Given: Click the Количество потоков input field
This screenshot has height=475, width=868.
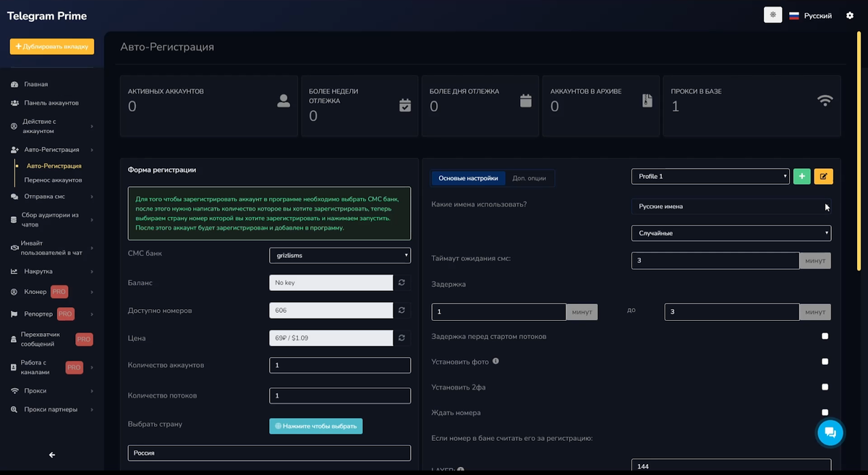Looking at the screenshot, I should coord(340,395).
